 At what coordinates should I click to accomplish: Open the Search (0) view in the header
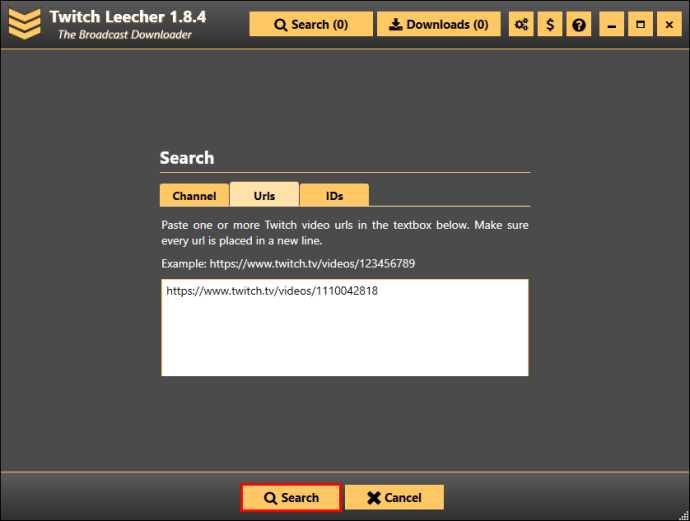[x=311, y=24]
